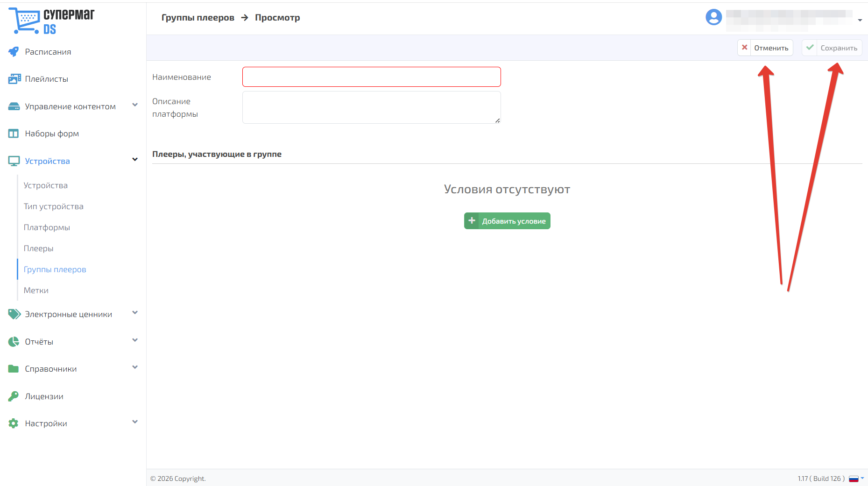
Task: Open the user account dropdown arrow
Action: click(x=860, y=20)
